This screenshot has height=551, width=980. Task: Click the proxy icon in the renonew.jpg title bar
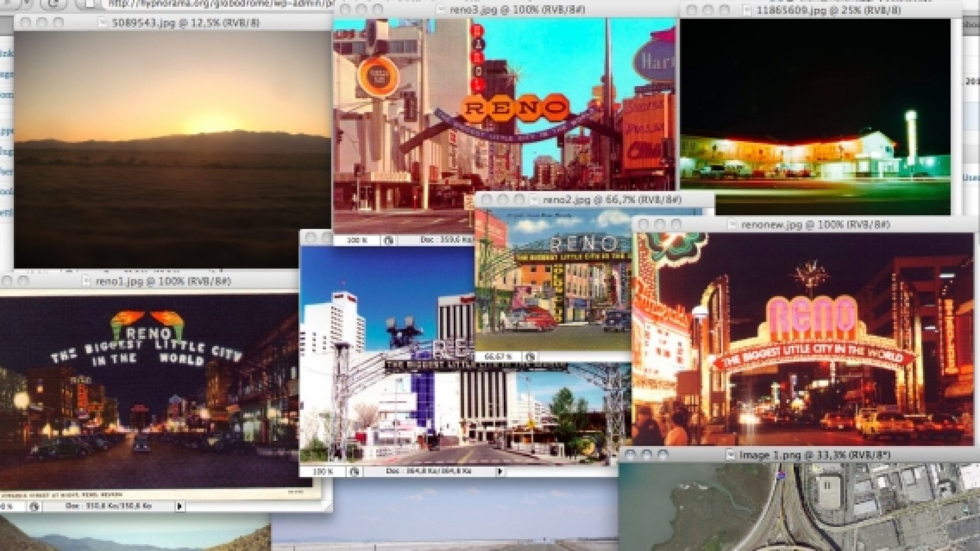click(x=732, y=224)
